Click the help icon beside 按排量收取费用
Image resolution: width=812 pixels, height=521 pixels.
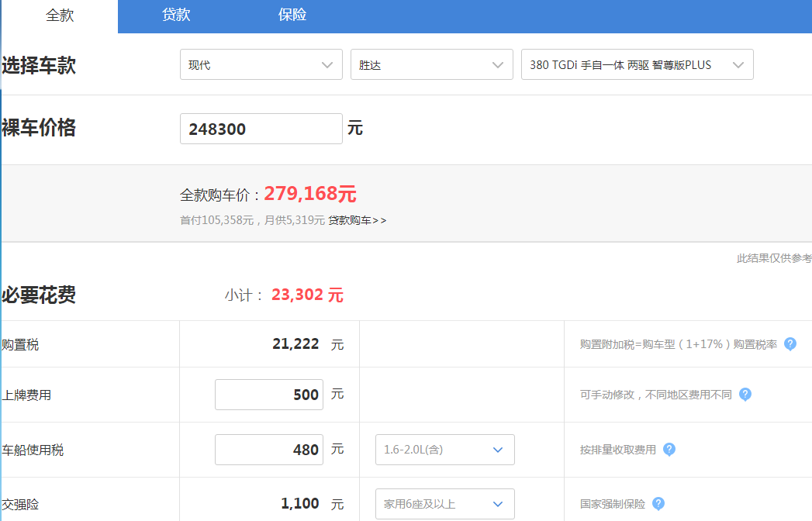(669, 450)
